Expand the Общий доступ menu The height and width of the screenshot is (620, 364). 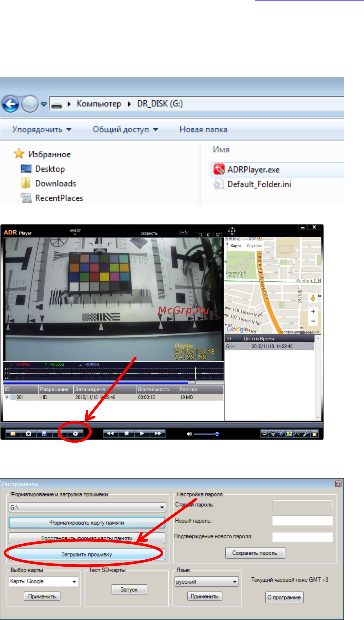[x=125, y=129]
